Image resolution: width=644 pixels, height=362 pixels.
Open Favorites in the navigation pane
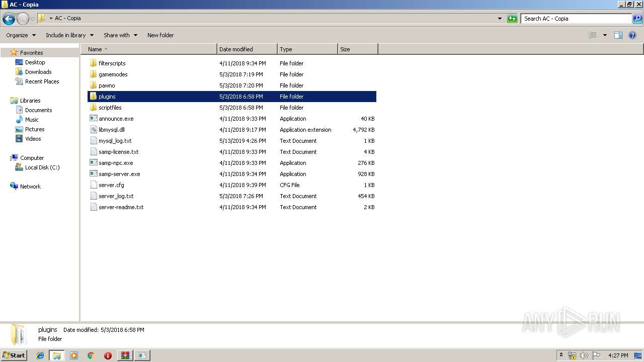pos(31,53)
